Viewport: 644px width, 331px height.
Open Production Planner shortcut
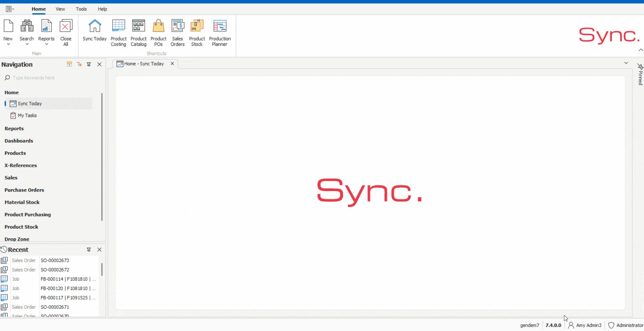click(220, 33)
